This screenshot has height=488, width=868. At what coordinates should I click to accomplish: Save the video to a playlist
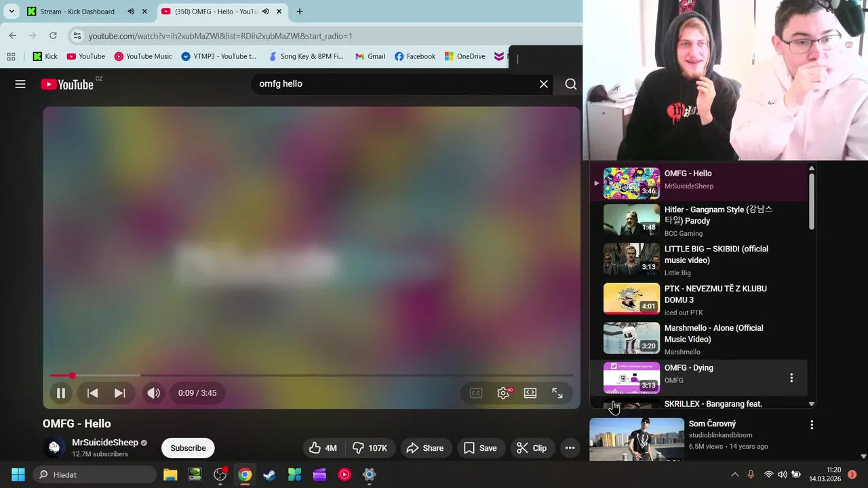tap(480, 448)
